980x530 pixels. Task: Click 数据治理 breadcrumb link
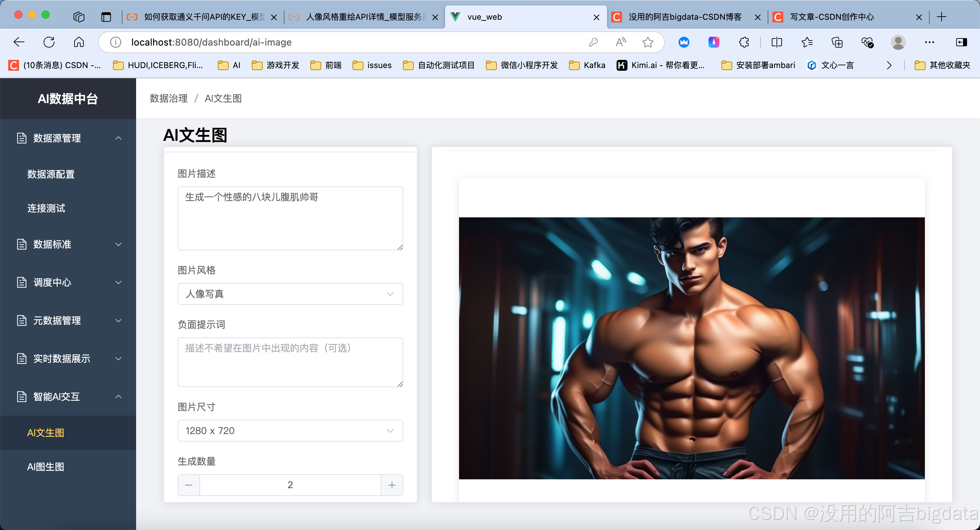[x=168, y=98]
